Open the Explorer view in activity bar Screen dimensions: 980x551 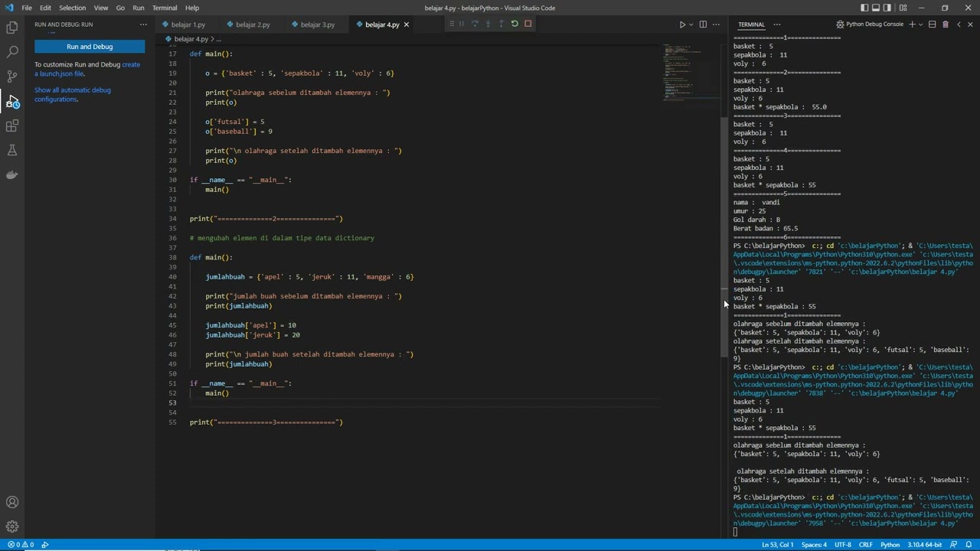click(x=12, y=28)
